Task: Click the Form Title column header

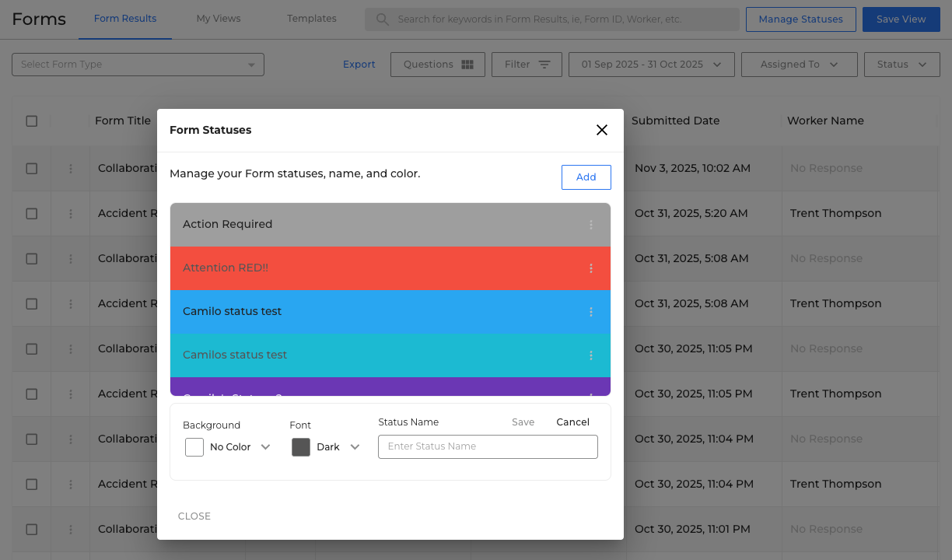Action: [x=123, y=121]
